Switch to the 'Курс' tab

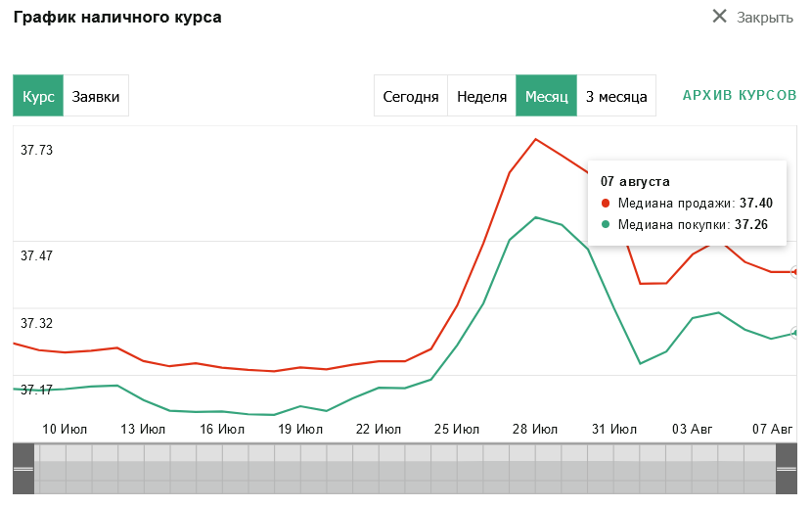[38, 97]
